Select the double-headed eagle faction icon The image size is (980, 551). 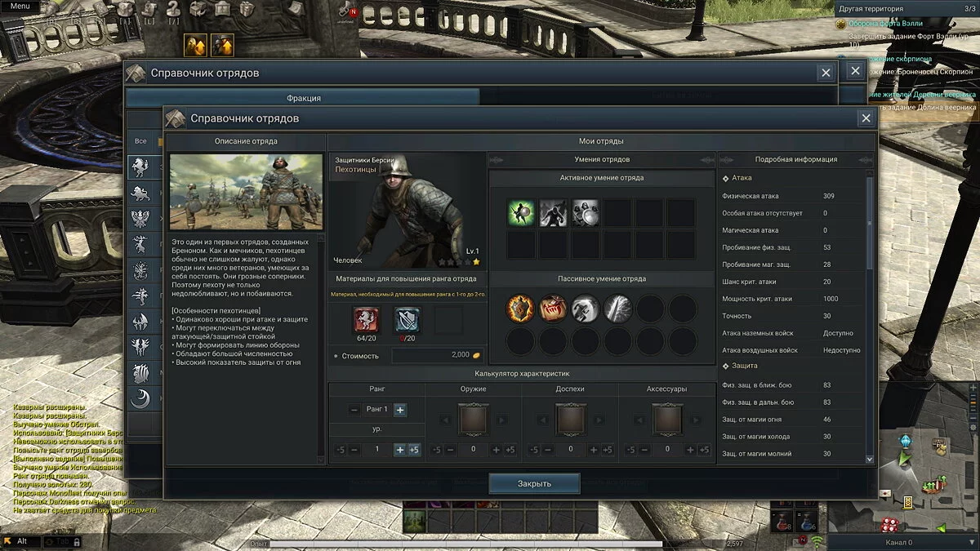click(x=140, y=219)
